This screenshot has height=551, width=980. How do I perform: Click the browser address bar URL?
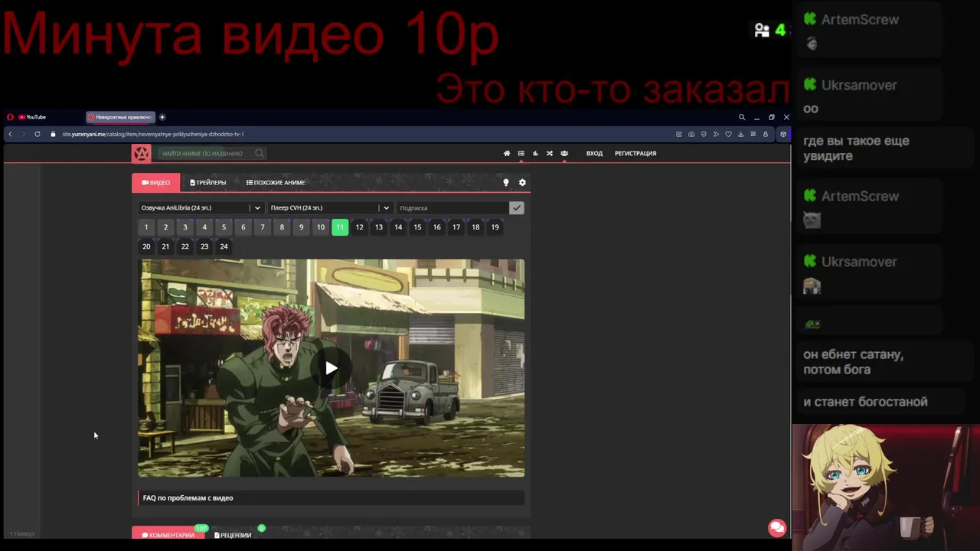(153, 134)
